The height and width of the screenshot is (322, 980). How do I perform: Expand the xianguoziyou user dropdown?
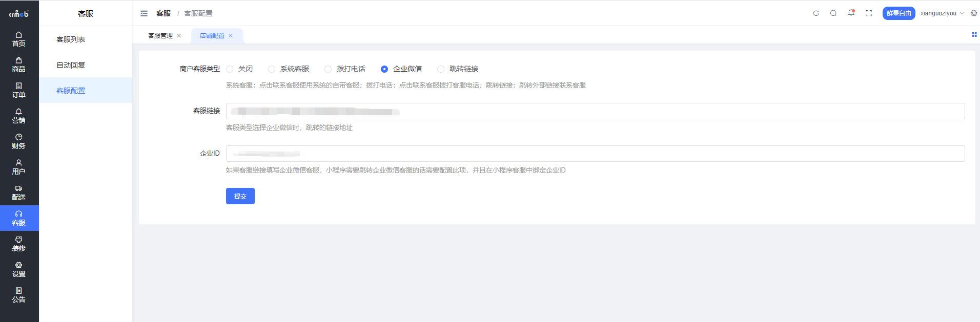pyautogui.click(x=942, y=13)
